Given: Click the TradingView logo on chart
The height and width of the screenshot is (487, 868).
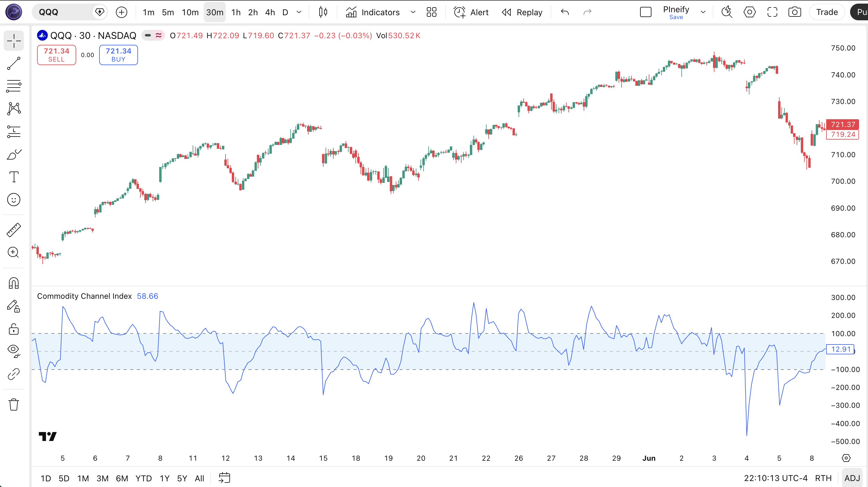Looking at the screenshot, I should tap(47, 437).
